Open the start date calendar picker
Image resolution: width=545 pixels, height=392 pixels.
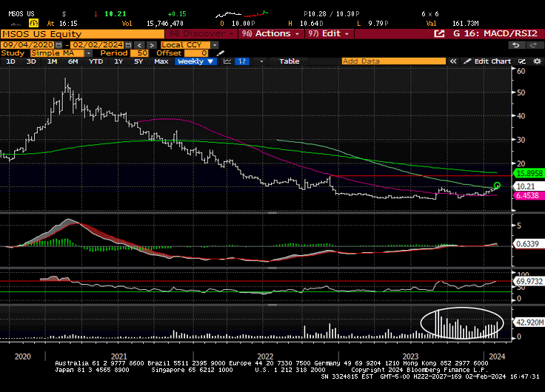(x=58, y=45)
